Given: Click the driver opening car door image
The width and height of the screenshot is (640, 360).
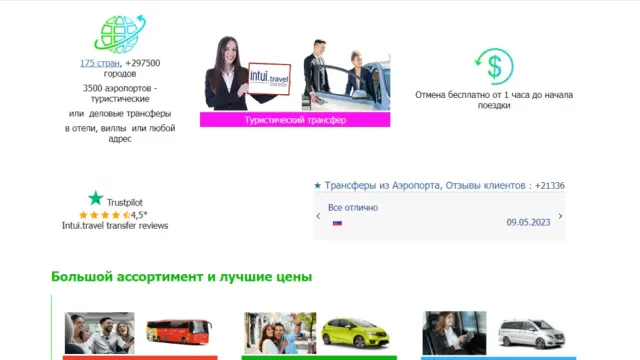Looking at the screenshot, I should click(x=346, y=75).
